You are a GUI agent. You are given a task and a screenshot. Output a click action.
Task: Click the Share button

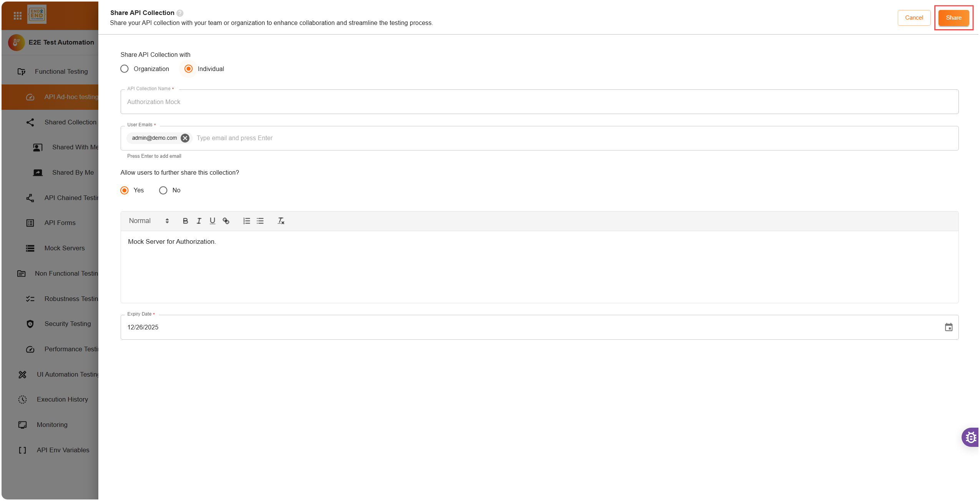tap(953, 18)
